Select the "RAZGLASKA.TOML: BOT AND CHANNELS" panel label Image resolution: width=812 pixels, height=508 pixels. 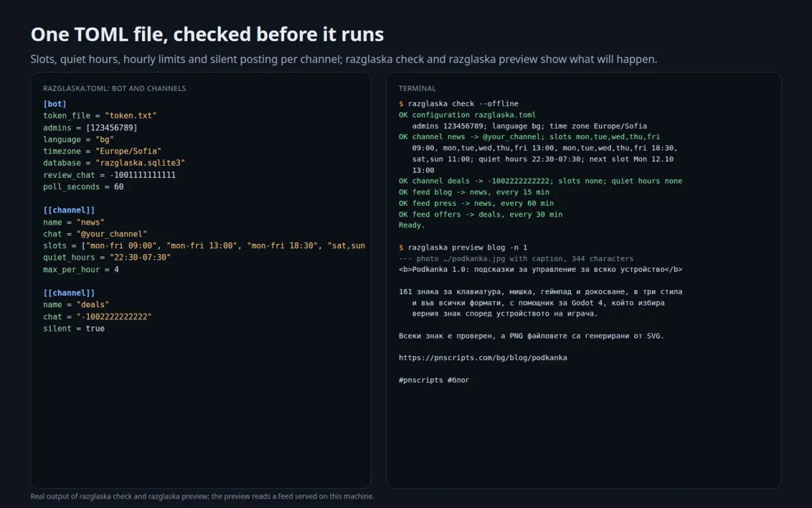[x=114, y=88]
